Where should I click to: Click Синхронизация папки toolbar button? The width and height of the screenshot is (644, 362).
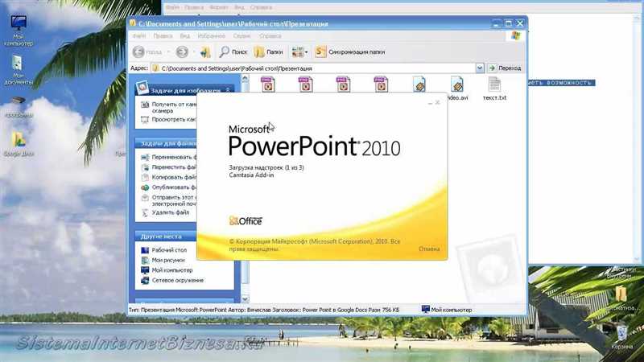click(x=350, y=51)
